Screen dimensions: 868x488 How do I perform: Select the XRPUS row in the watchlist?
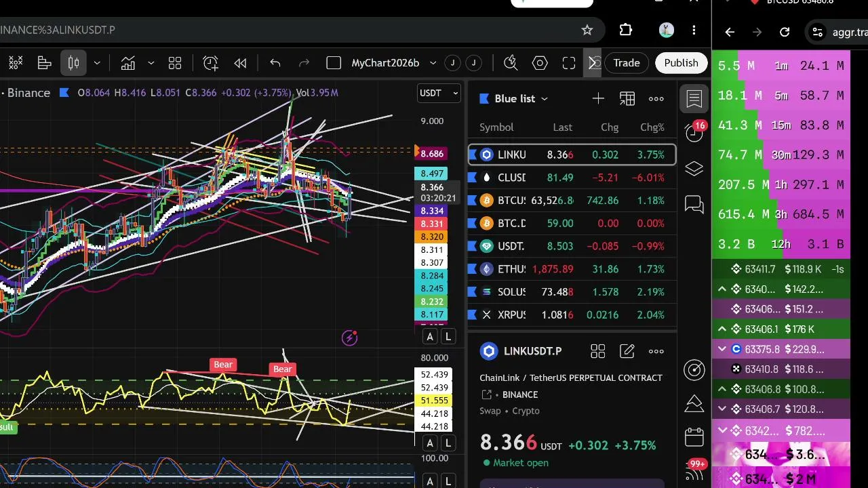click(572, 315)
